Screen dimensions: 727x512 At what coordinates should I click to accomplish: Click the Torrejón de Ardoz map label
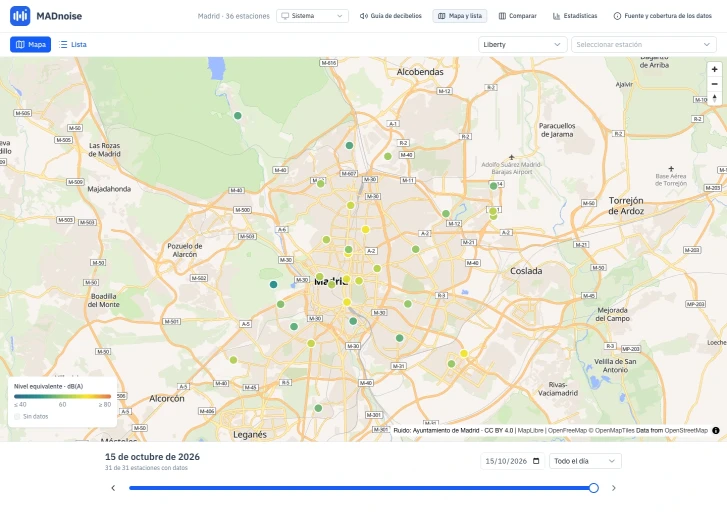(626, 205)
